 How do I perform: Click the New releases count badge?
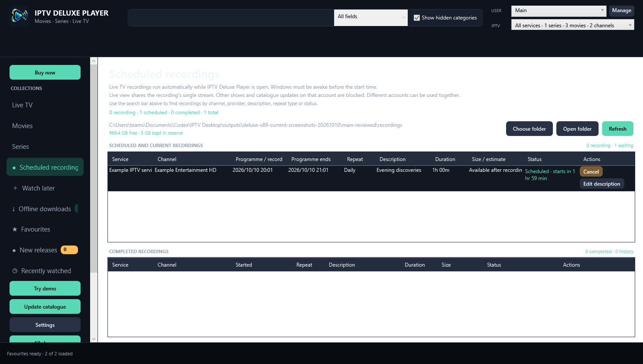point(69,250)
